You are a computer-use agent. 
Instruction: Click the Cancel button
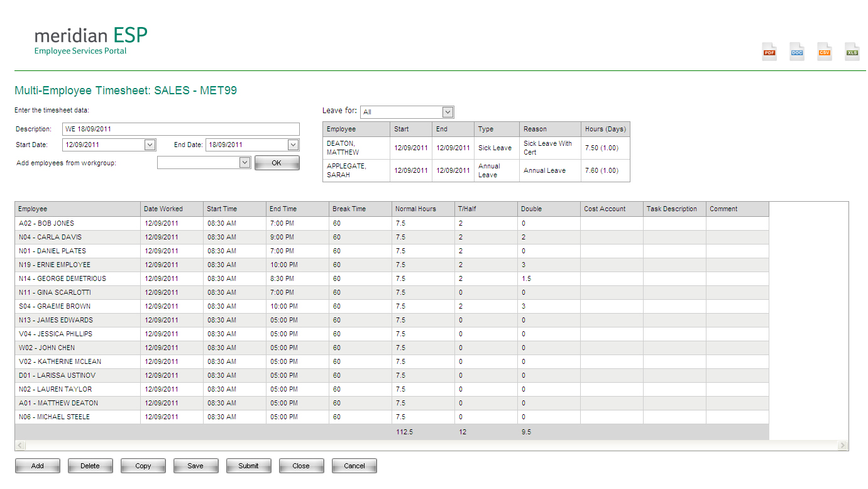click(354, 466)
